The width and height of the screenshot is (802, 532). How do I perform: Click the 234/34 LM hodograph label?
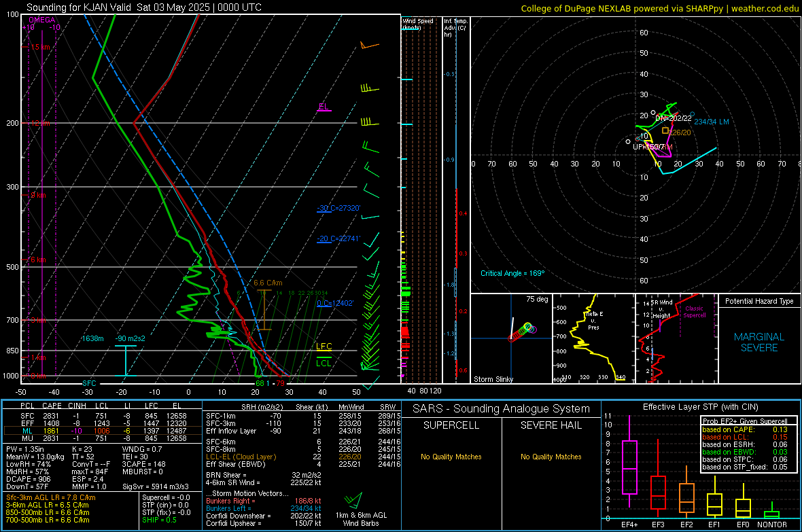[712, 122]
